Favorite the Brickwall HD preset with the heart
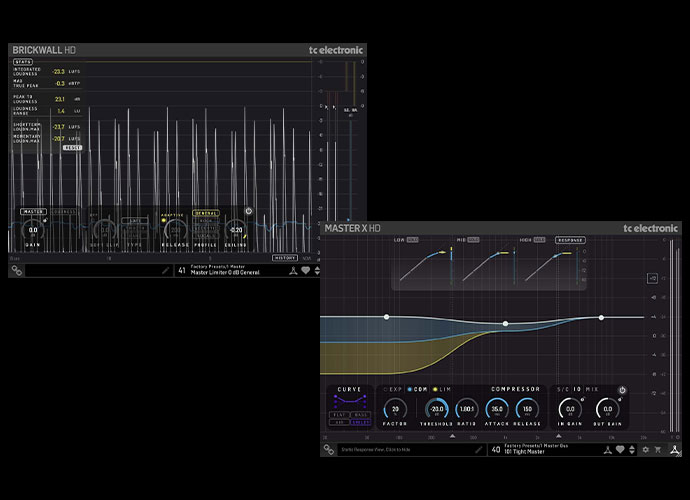This screenshot has height=500, width=690. click(305, 270)
